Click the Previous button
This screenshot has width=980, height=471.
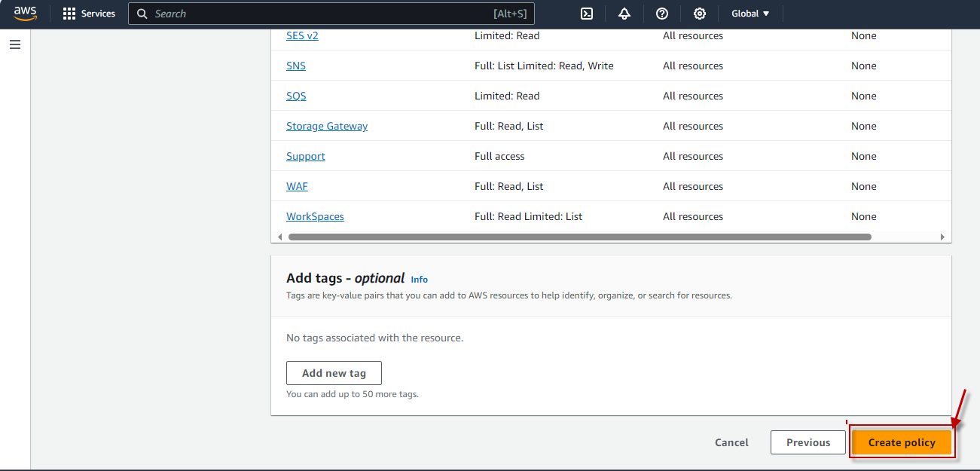pyautogui.click(x=808, y=442)
